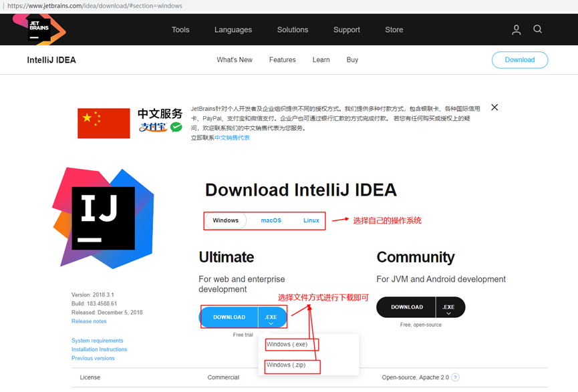Image resolution: width=578 pixels, height=392 pixels.
Task: Open Installation Instructions link
Action: pyautogui.click(x=99, y=349)
